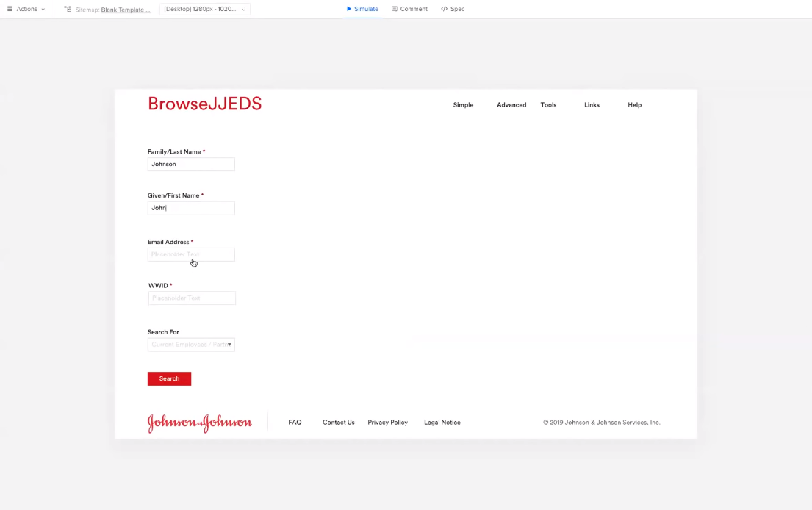
Task: Click into the Email Address field
Action: click(x=191, y=254)
